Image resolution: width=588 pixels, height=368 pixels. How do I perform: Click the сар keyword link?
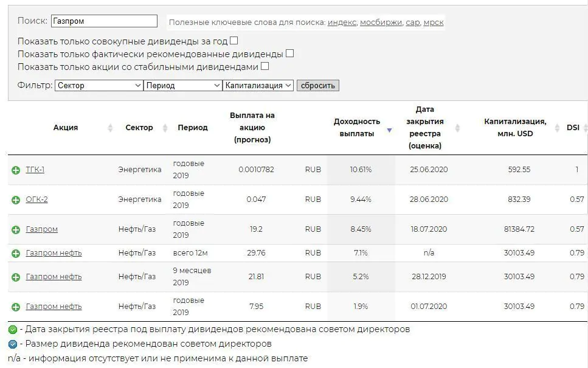tap(413, 22)
